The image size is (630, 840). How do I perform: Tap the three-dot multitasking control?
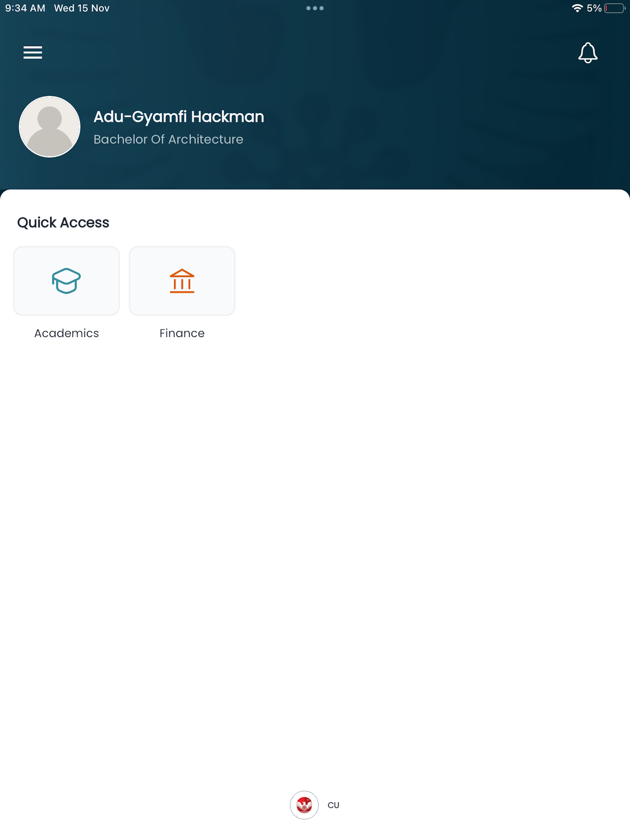click(x=315, y=8)
